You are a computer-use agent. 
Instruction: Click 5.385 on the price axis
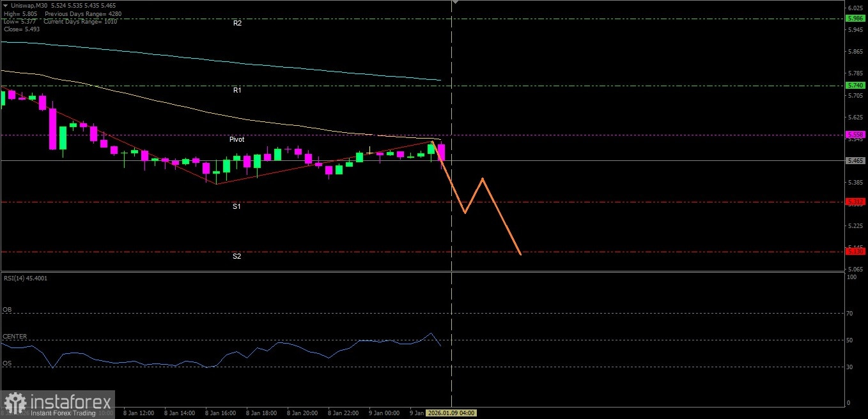[x=855, y=183]
